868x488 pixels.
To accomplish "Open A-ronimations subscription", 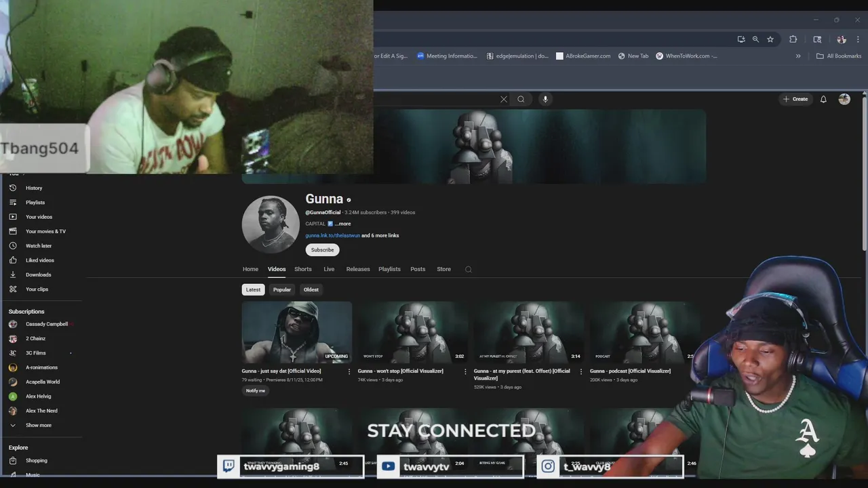I will point(41,367).
